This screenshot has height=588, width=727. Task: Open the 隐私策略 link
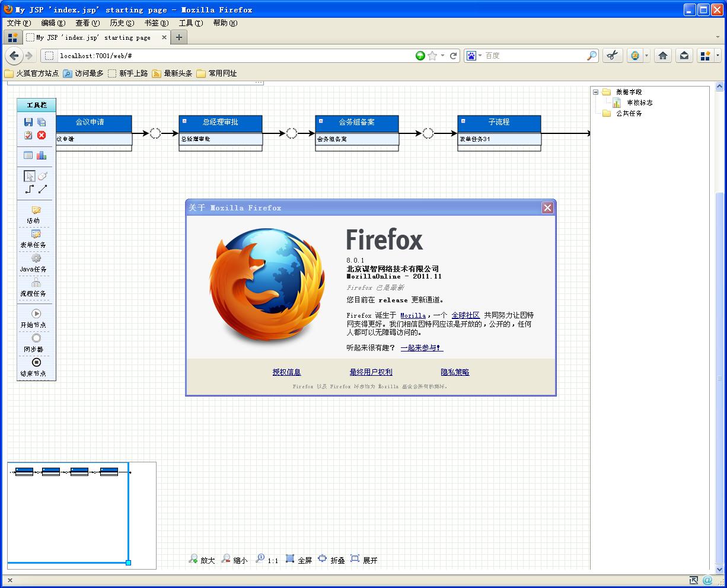(x=455, y=372)
